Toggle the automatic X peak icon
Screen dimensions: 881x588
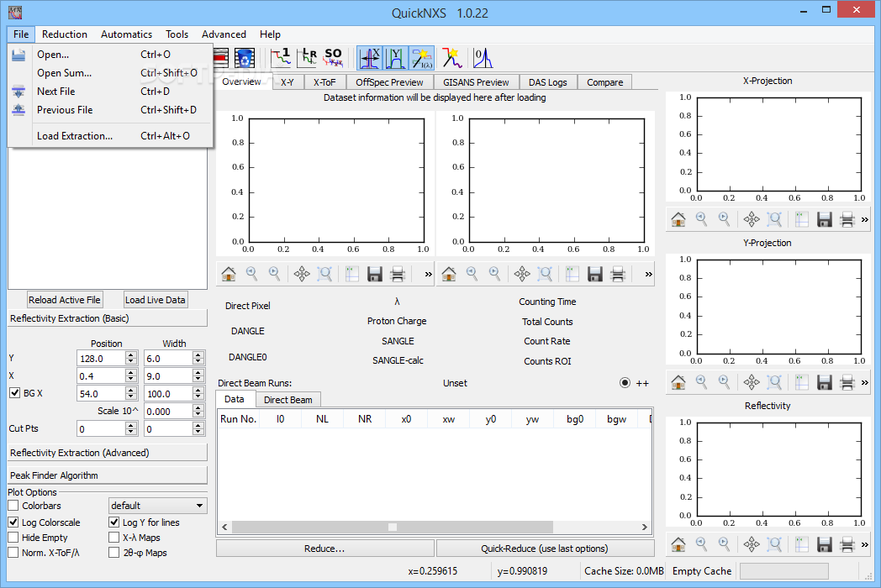pos(370,59)
